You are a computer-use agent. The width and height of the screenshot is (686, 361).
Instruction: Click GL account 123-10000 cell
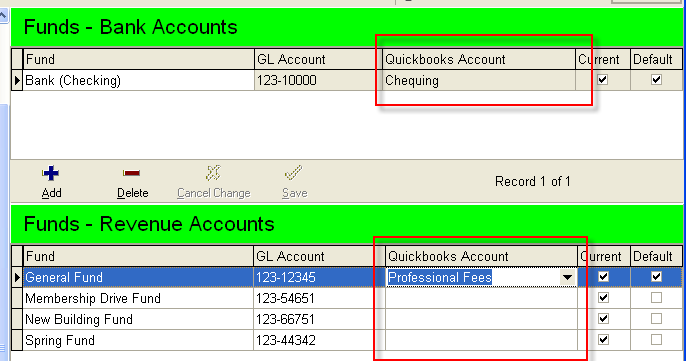click(318, 81)
